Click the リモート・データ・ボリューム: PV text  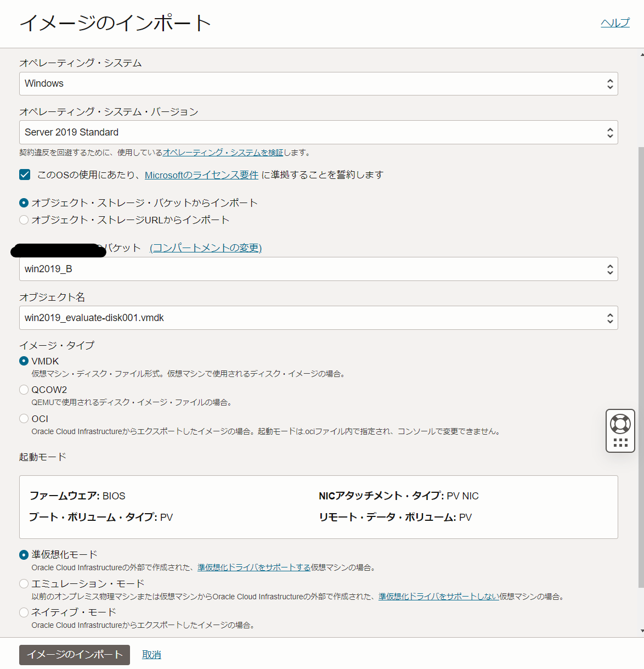coord(396,518)
